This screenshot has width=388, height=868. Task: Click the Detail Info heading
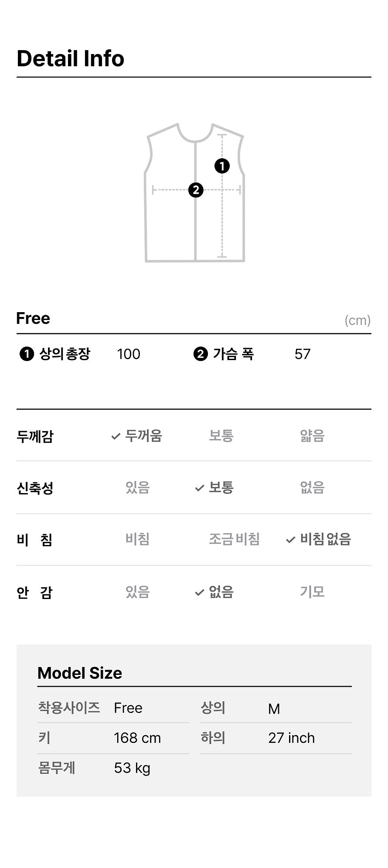point(71,59)
